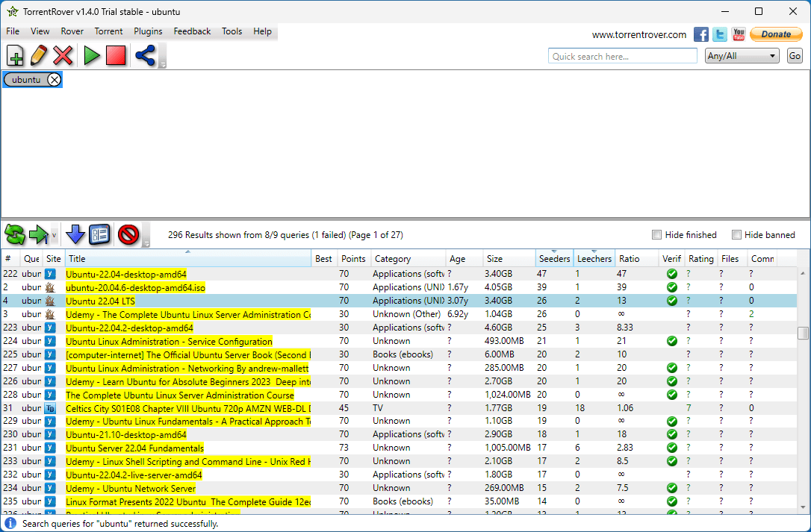Enable the Hide finished checkbox
Image resolution: width=811 pixels, height=532 pixels.
(657, 235)
